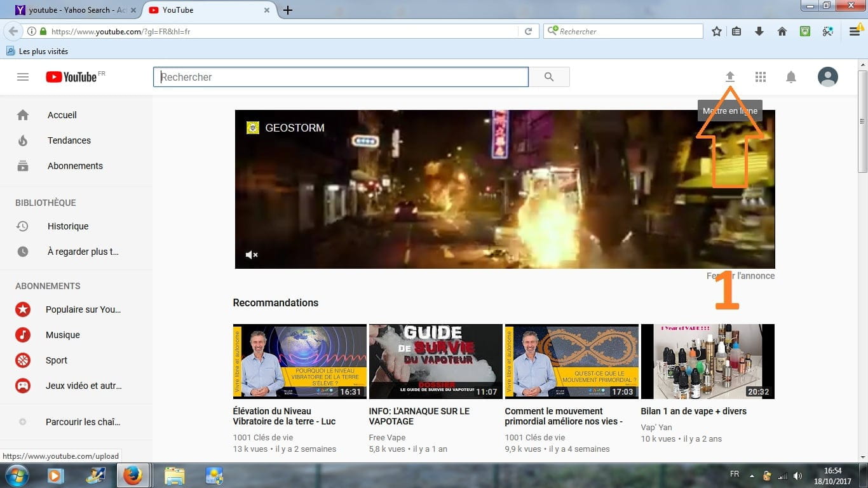Open the account avatar menu

[827, 77]
